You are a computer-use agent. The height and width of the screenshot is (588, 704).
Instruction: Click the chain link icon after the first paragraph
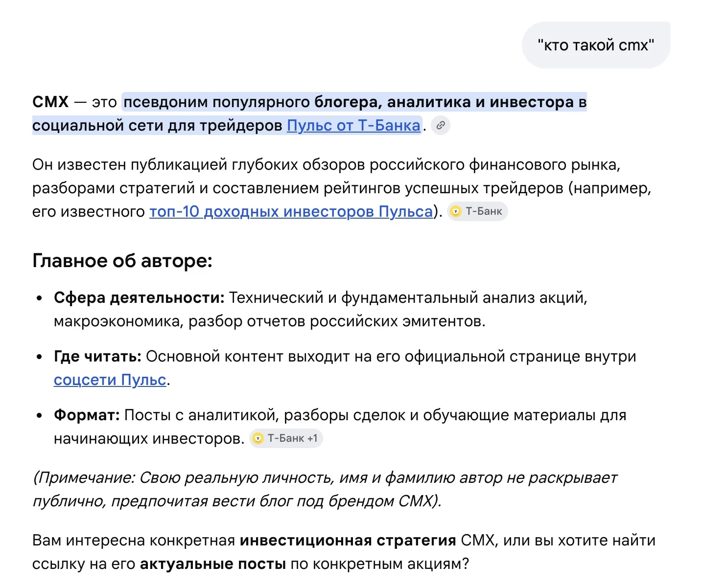[441, 126]
